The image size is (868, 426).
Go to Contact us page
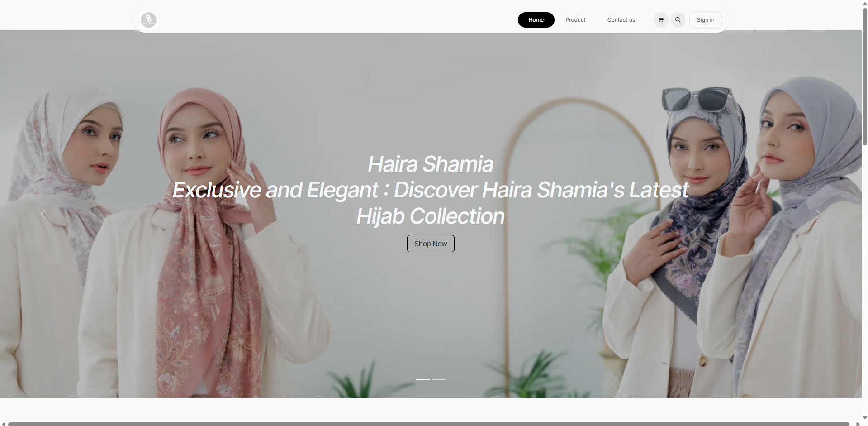click(x=621, y=20)
